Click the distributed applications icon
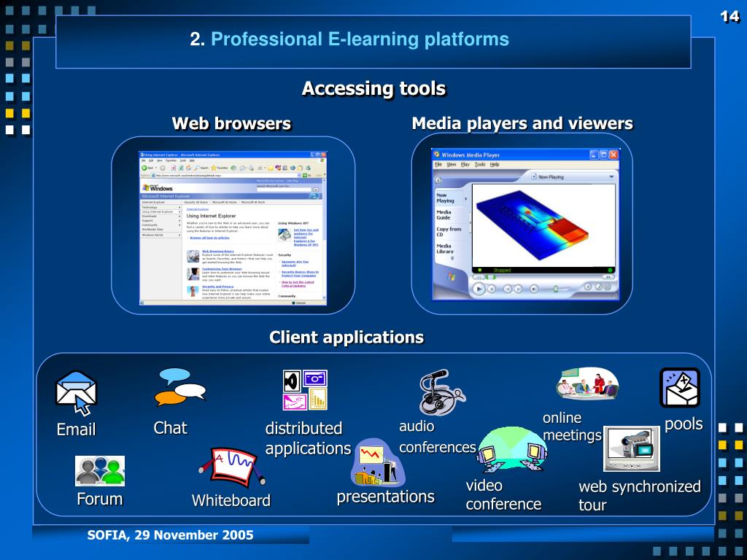The image size is (747, 560). point(305,392)
